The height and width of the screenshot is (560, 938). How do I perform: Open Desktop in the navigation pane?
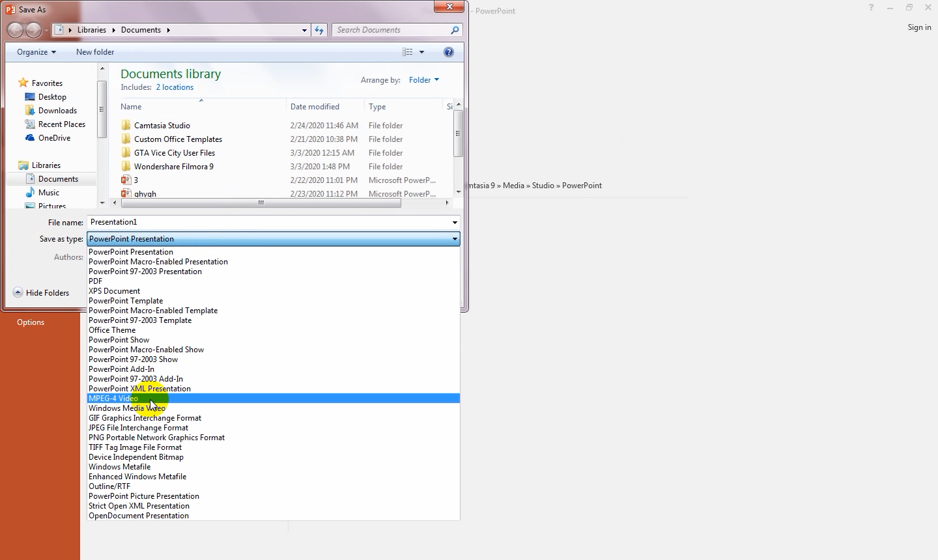click(52, 97)
